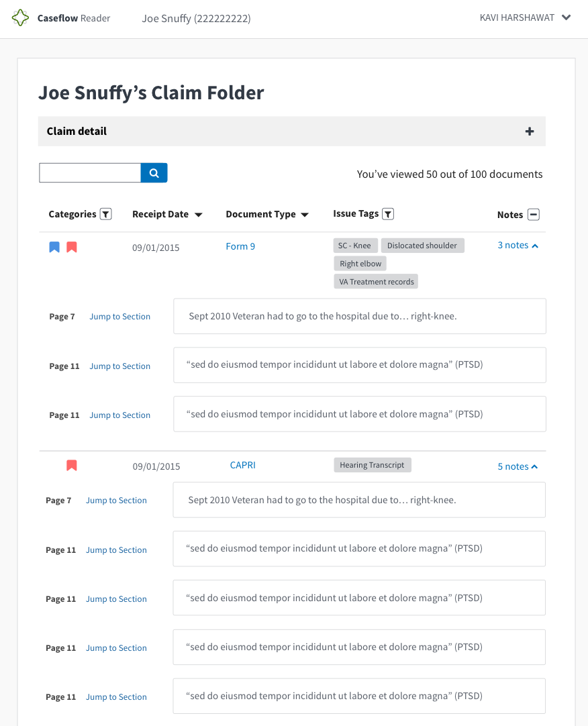Open the Kavi Harshawat user dropdown
Screen dimensions: 588x726
[x=525, y=17]
